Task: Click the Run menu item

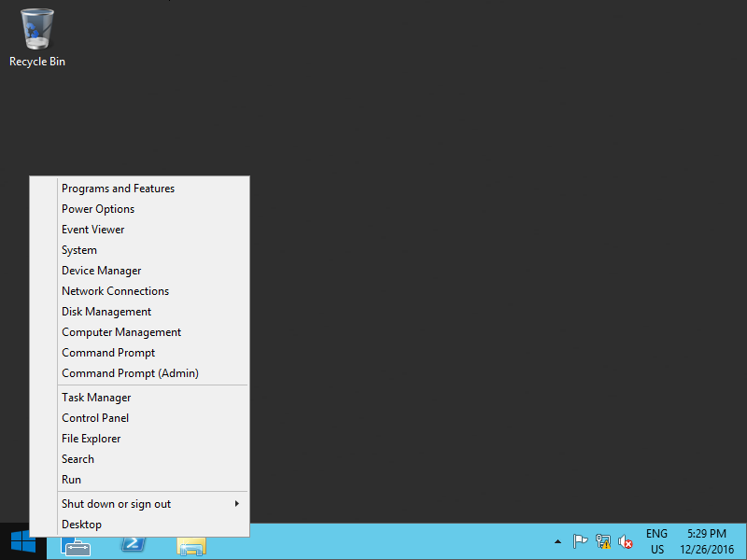Action: click(71, 480)
